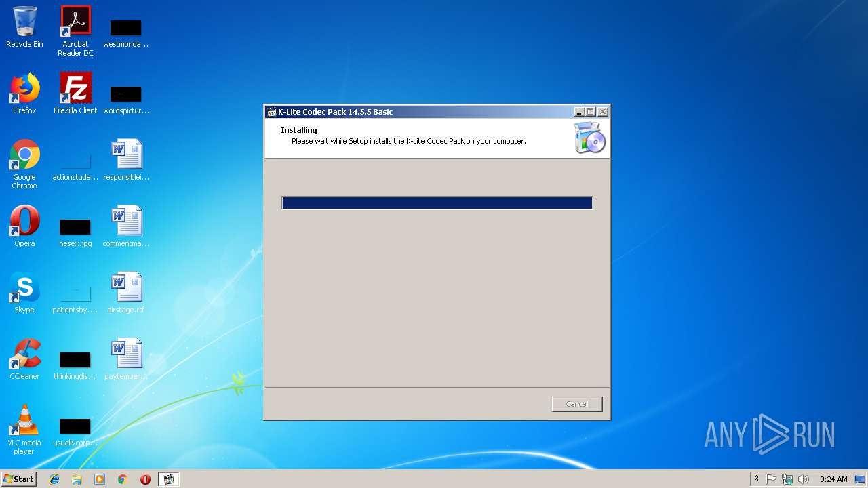Viewport: 868px width, 488px height.
Task: Select the thinkingdis file icon
Action: (75, 365)
